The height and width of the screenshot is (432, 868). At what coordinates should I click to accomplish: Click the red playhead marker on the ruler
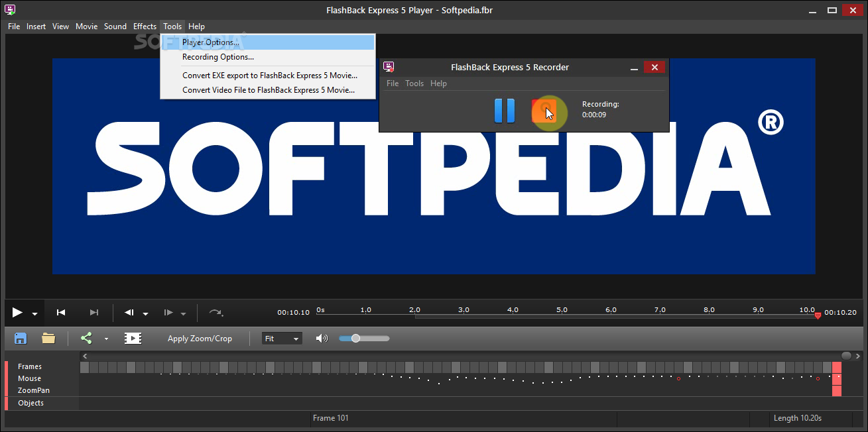pyautogui.click(x=818, y=315)
